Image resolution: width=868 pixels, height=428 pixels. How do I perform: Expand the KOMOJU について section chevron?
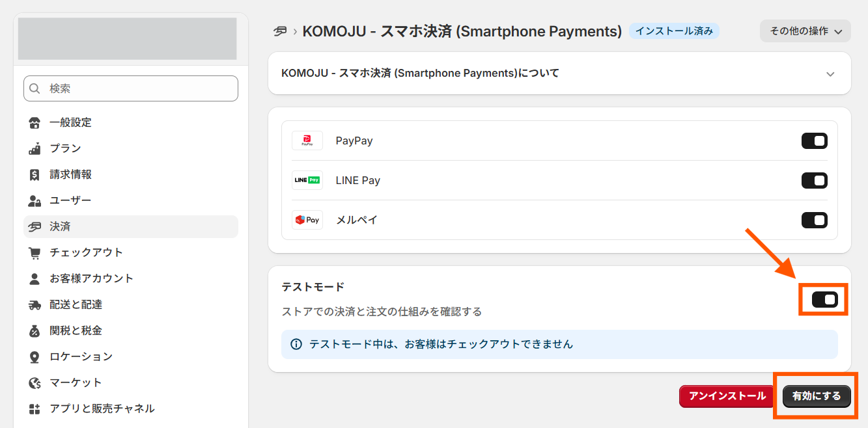(830, 74)
